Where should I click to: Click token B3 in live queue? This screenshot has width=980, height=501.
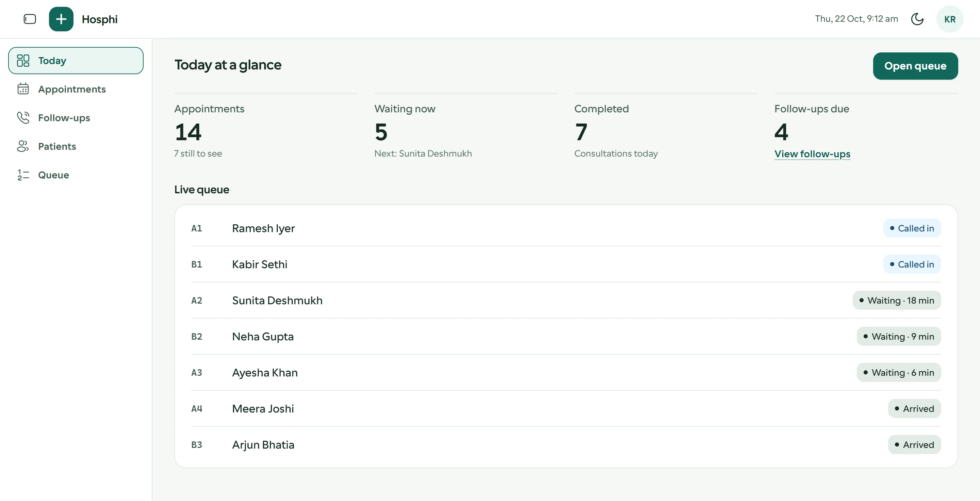[x=196, y=444]
